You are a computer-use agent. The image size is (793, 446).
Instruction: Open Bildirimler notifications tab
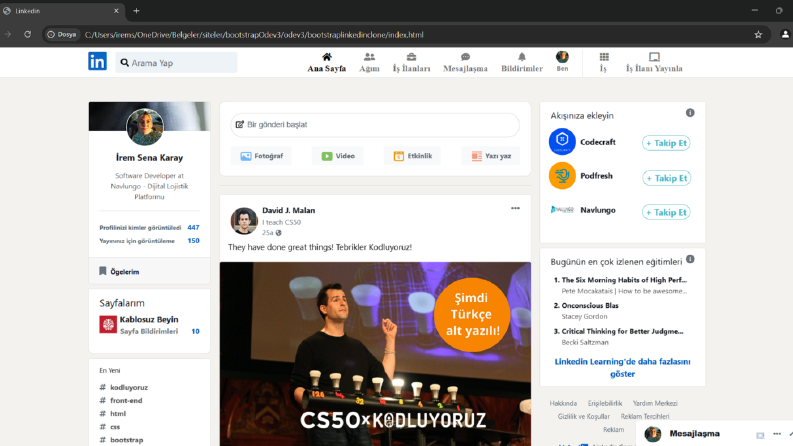pyautogui.click(x=522, y=63)
